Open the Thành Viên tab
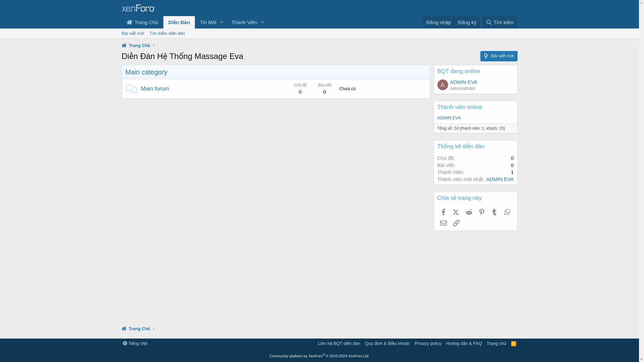This screenshot has width=644, height=362. pyautogui.click(x=244, y=22)
